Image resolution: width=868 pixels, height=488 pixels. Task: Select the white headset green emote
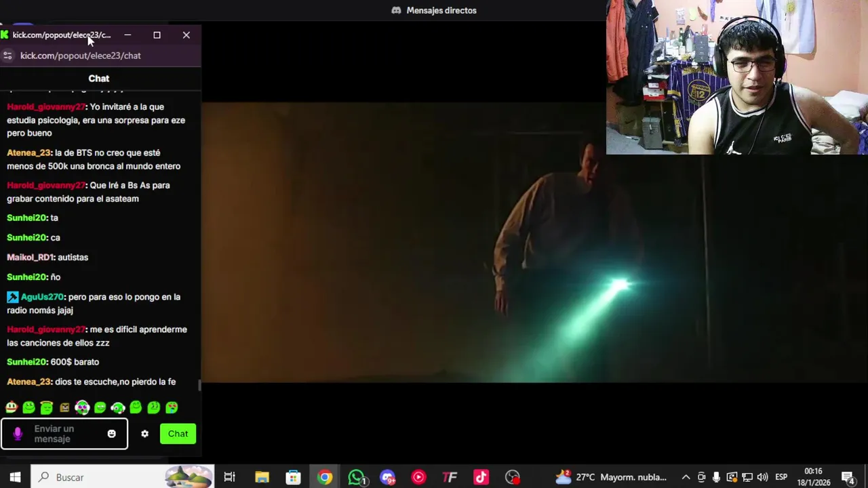pos(118,407)
